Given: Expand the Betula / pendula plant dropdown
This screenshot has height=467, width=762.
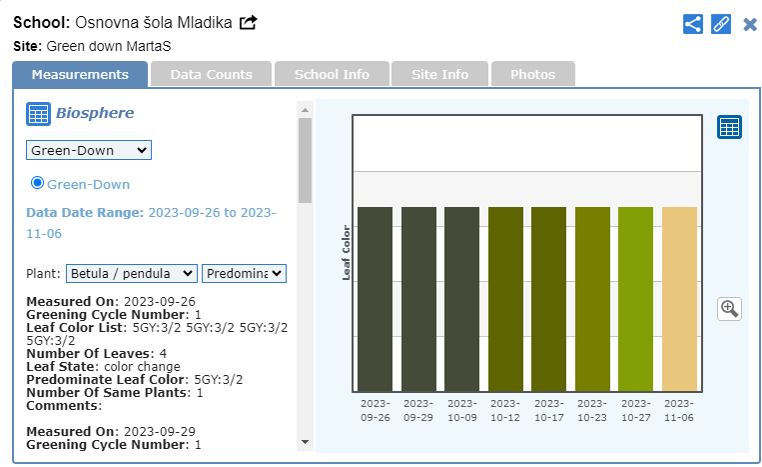Looking at the screenshot, I should tap(132, 273).
